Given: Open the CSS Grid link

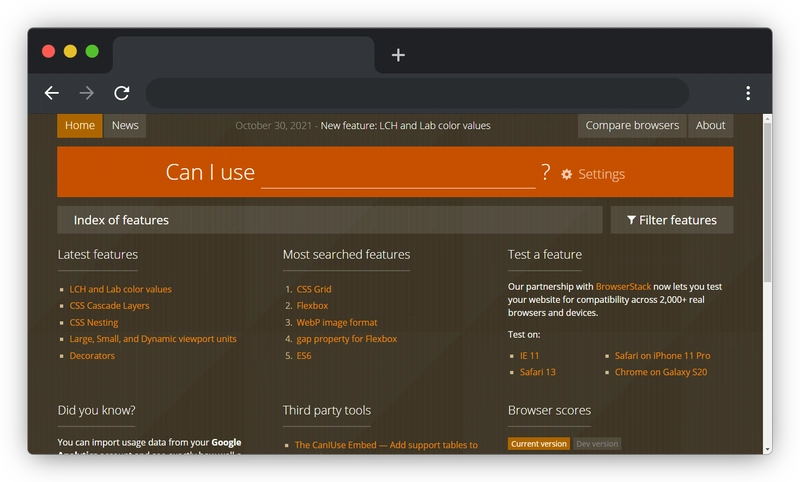Looking at the screenshot, I should (314, 289).
